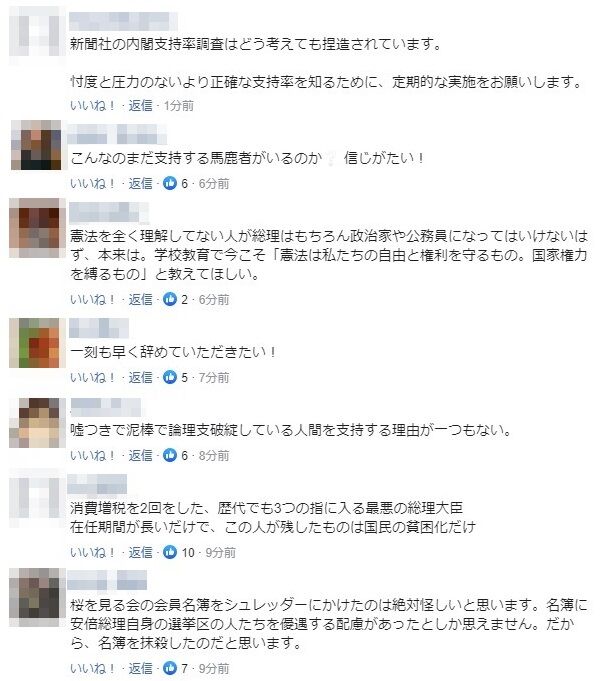Open the 1分前 timestamp of first comment
The height and width of the screenshot is (681, 605).
pos(179,106)
